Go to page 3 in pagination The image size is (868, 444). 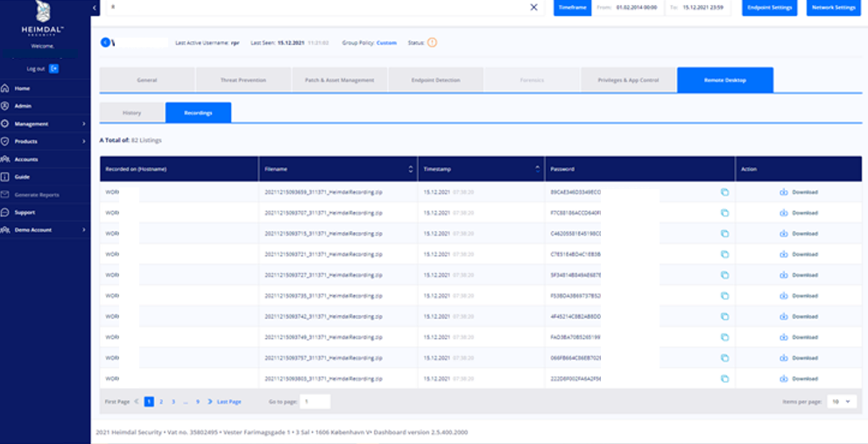[173, 401]
